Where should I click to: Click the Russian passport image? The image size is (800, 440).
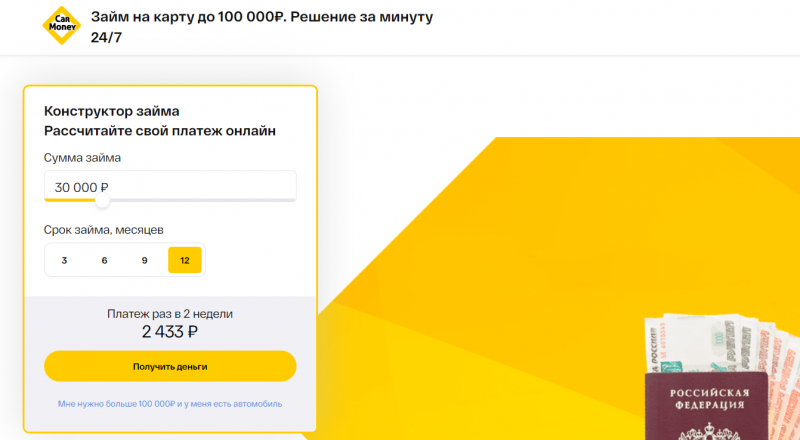click(706, 405)
